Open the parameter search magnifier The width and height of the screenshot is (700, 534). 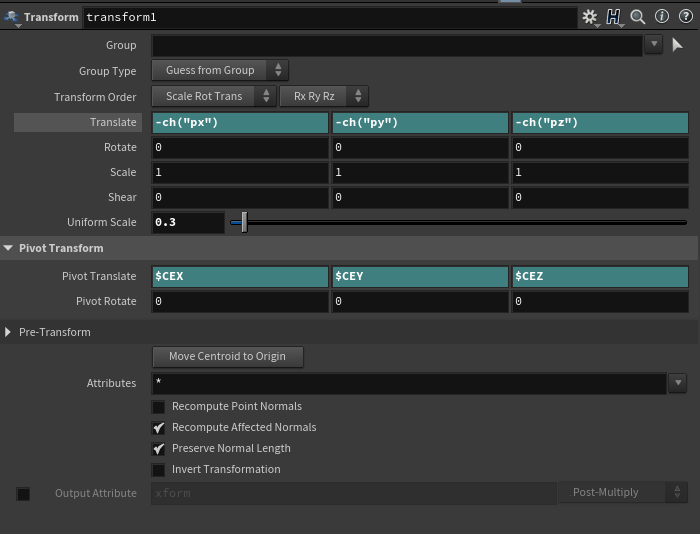coord(638,17)
